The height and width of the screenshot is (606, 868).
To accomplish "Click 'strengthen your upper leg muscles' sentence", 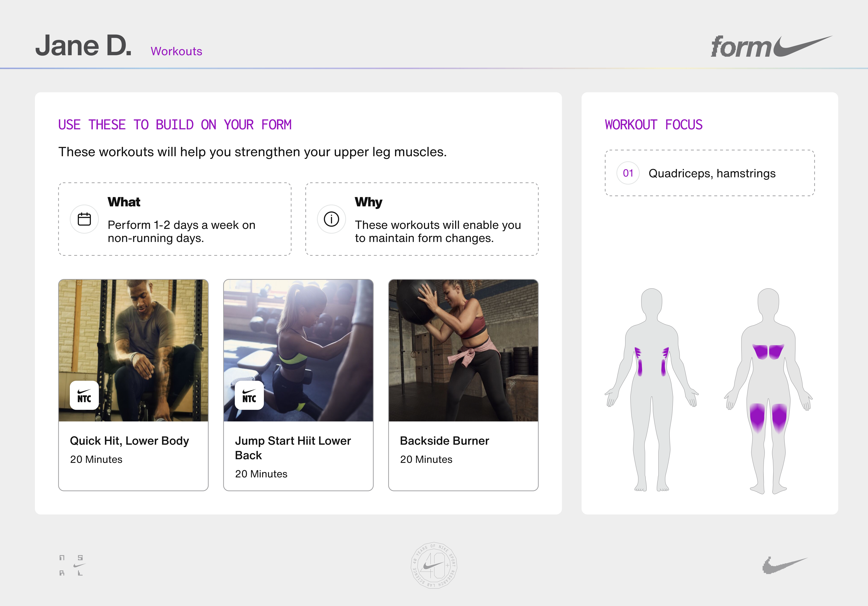I will [x=253, y=152].
